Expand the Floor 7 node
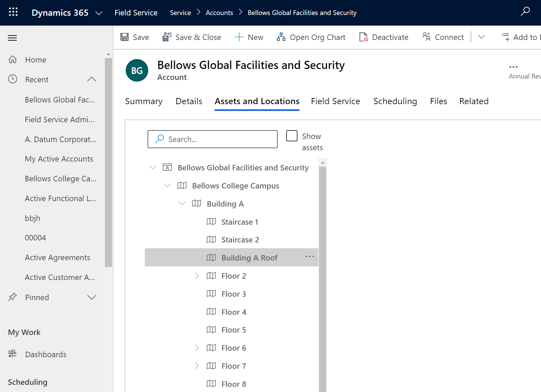 [x=197, y=366]
